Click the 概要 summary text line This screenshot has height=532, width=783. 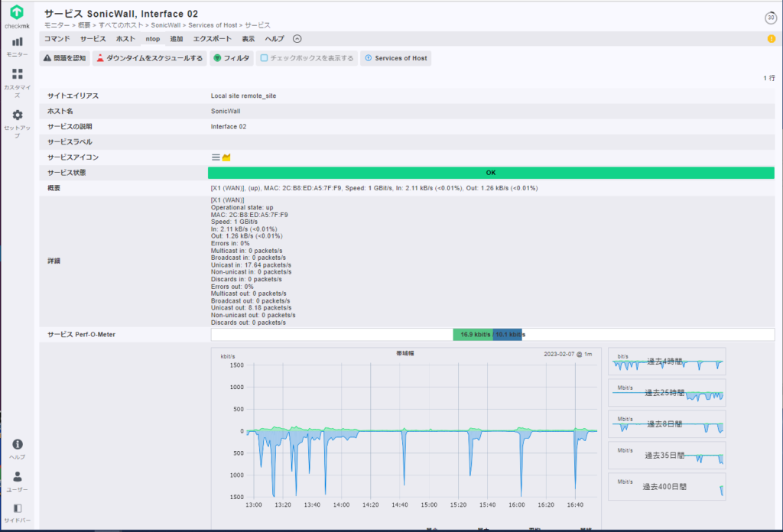374,188
